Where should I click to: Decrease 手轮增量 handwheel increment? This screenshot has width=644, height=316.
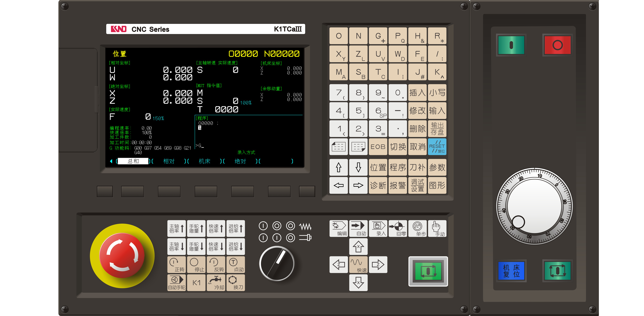(x=196, y=247)
